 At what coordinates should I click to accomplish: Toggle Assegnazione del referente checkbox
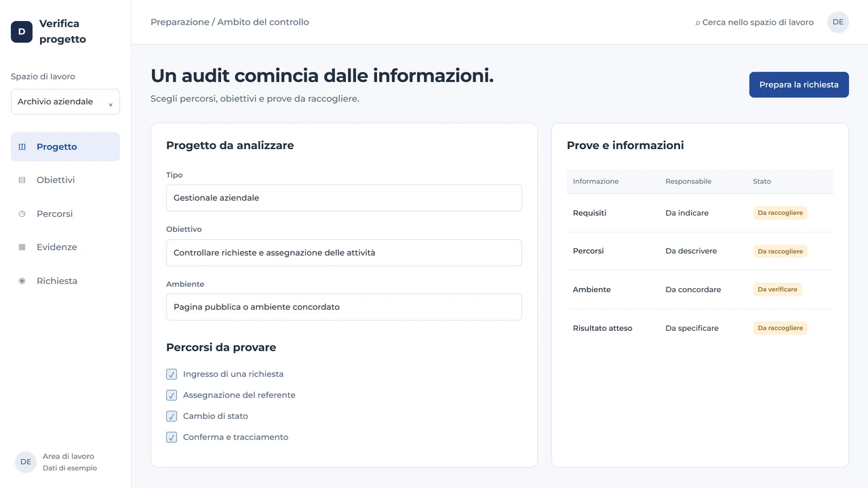(x=172, y=395)
